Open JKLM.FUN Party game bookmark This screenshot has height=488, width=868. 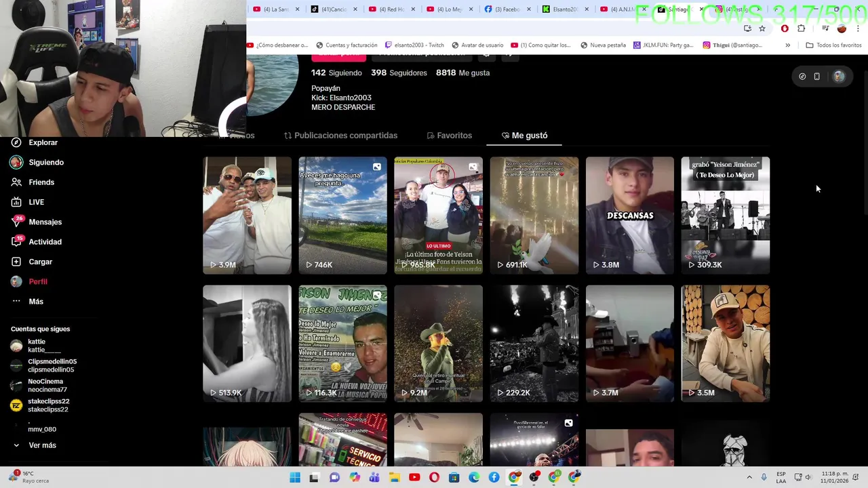[x=664, y=45]
